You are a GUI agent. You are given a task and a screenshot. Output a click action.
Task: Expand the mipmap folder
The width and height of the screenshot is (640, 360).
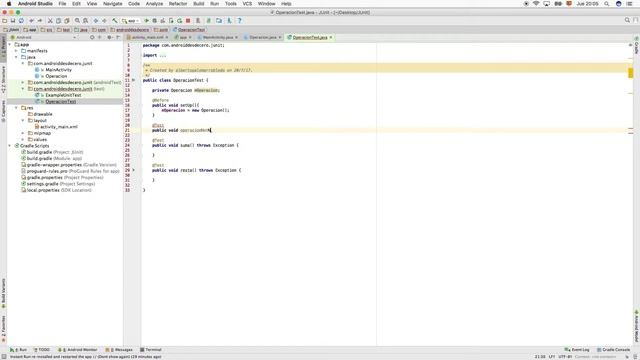(23, 133)
